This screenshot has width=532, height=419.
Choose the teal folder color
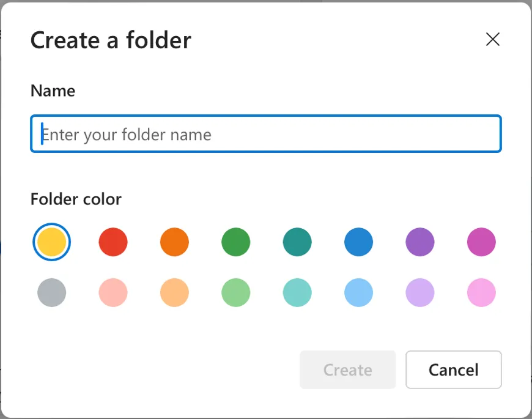click(x=297, y=242)
